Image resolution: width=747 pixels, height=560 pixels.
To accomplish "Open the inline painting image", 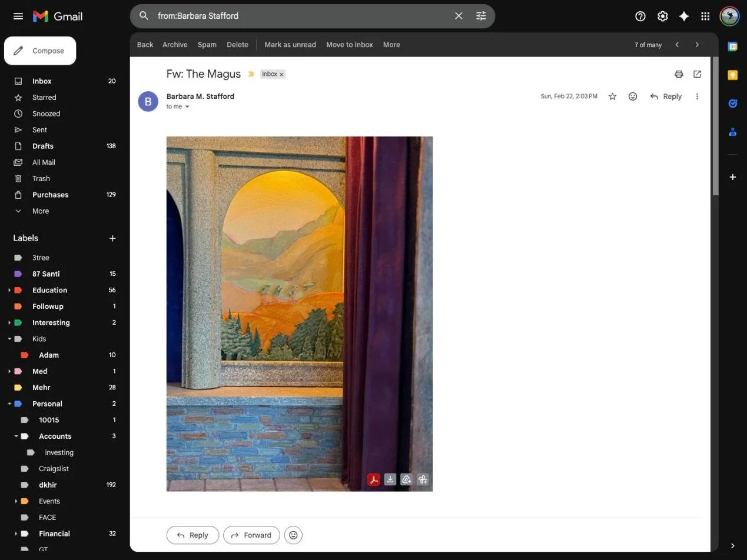I will pos(300,314).
